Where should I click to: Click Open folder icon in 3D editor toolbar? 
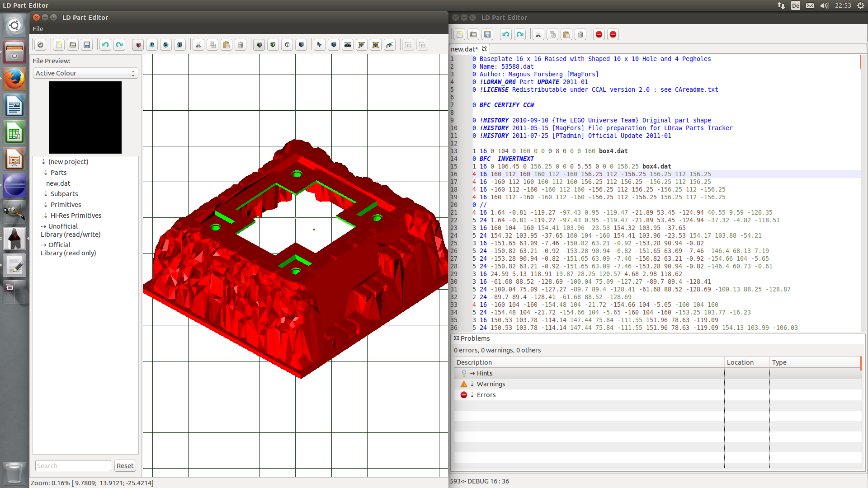(73, 45)
